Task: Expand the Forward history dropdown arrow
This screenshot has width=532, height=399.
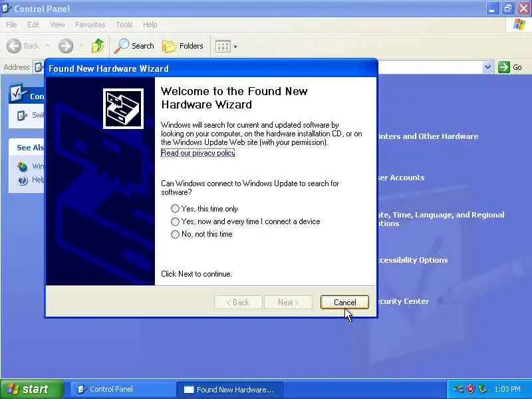Action: click(81, 46)
